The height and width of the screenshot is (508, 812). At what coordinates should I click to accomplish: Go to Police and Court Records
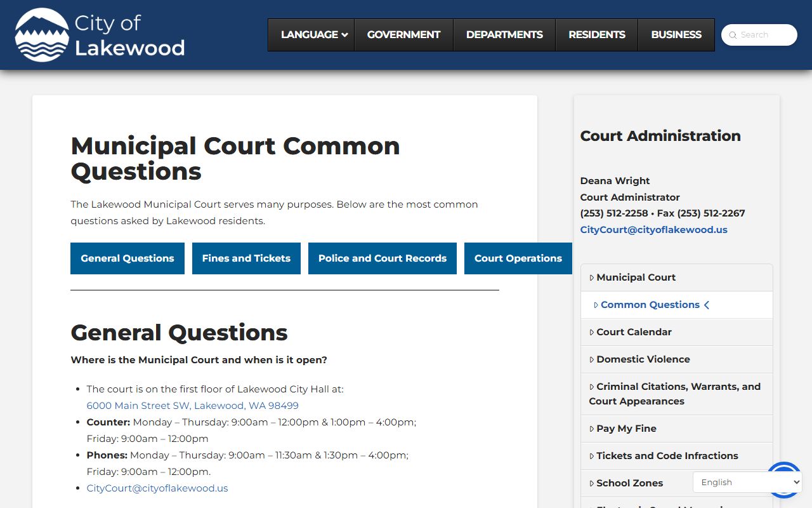pyautogui.click(x=383, y=258)
